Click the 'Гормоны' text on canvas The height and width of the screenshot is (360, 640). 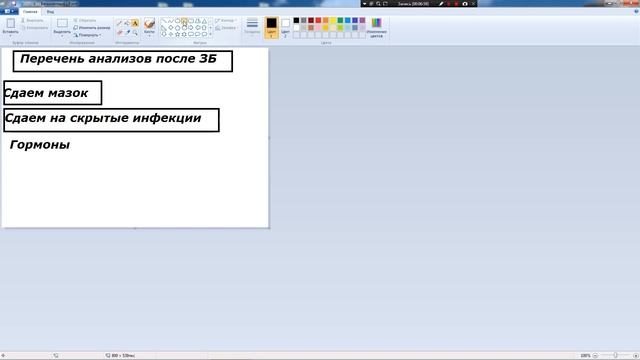40,145
